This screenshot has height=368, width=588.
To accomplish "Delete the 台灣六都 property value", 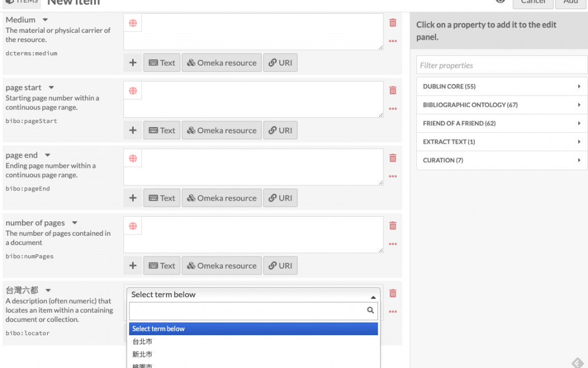I will [393, 293].
